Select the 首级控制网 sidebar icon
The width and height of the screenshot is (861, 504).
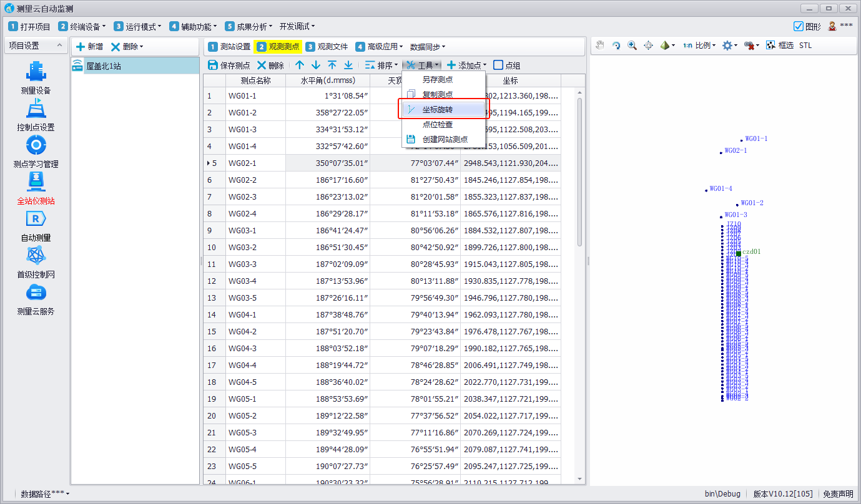pos(36,263)
